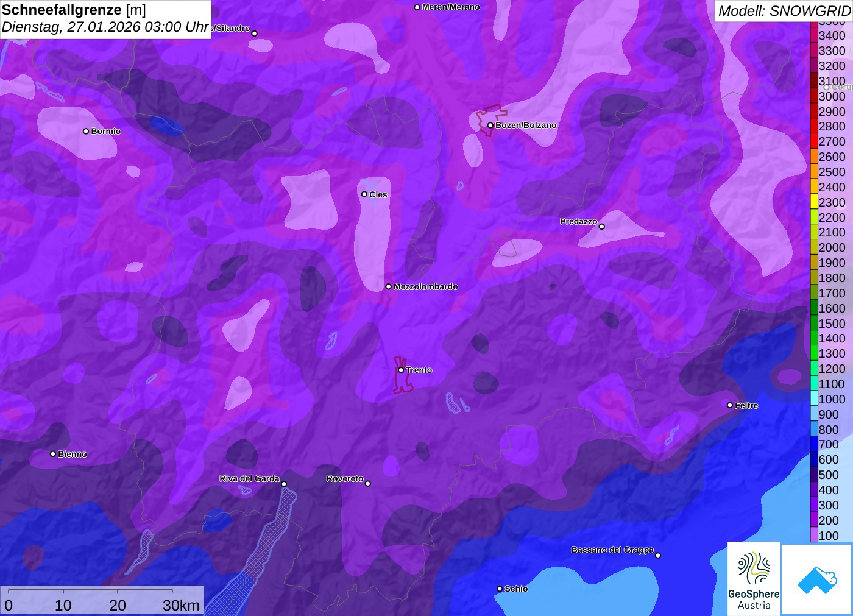
Task: Click the blue house-and-cloud logo
Action: click(x=817, y=579)
